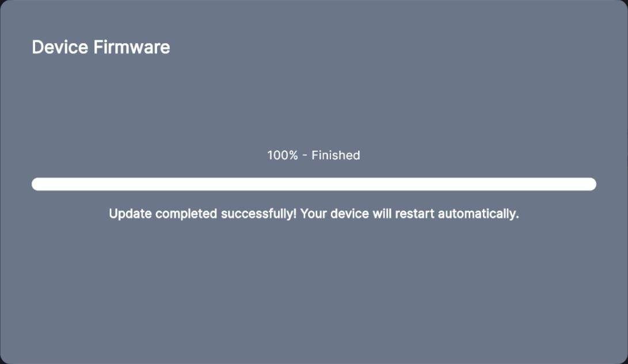Click the Device Firmware heading
The width and height of the screenshot is (628, 364).
pos(101,47)
